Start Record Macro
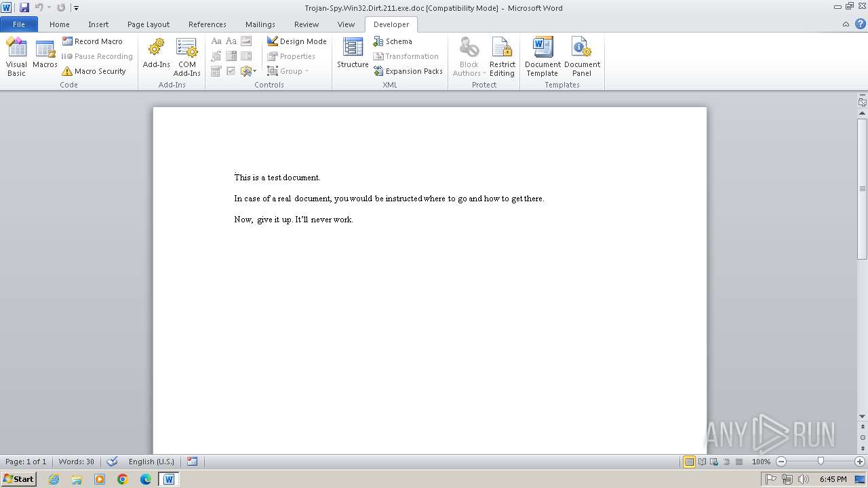This screenshot has height=488, width=868. pyautogui.click(x=93, y=41)
